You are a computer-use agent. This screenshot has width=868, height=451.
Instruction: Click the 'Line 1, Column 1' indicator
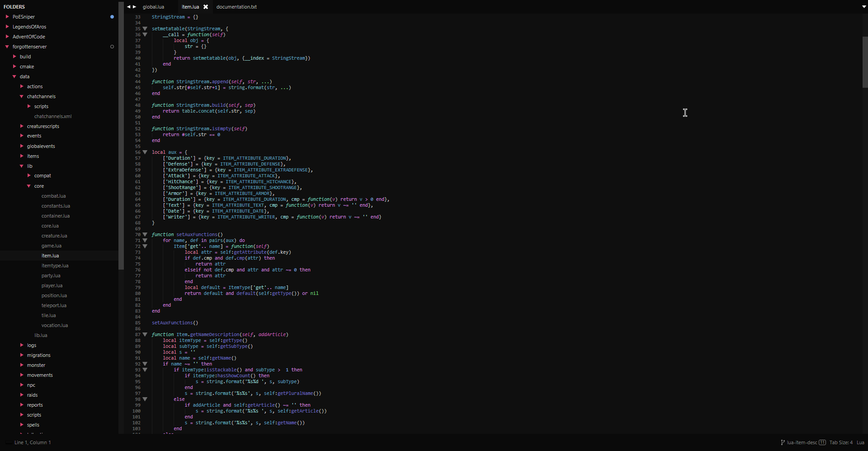pos(33,442)
